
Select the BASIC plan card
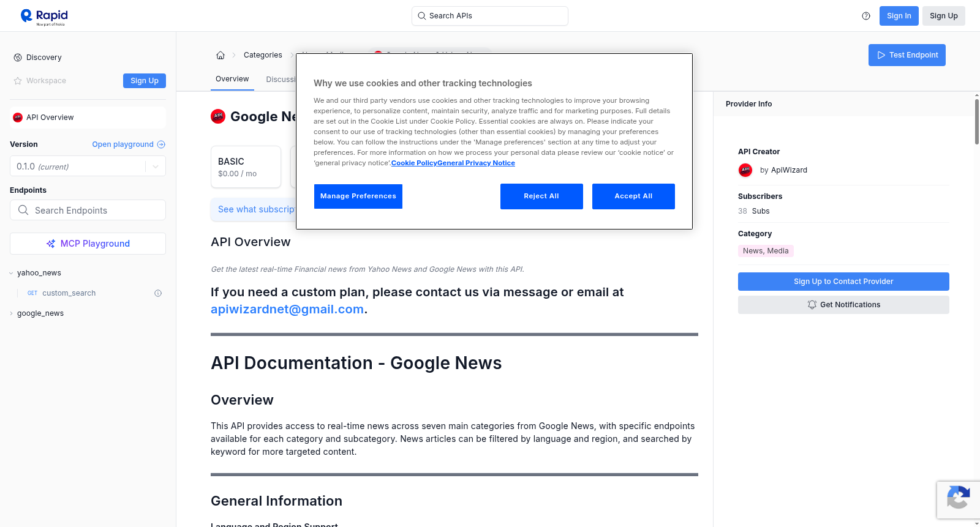tap(246, 166)
